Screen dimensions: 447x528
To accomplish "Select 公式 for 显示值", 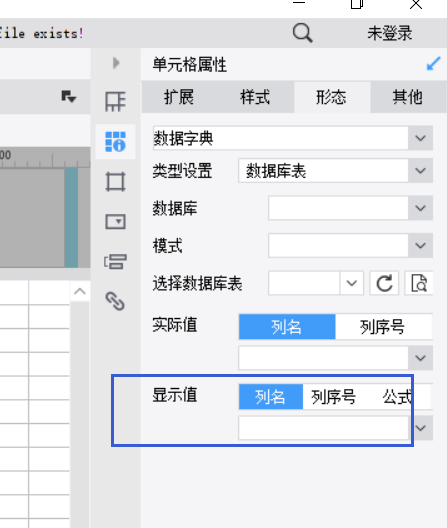I will click(x=398, y=397).
